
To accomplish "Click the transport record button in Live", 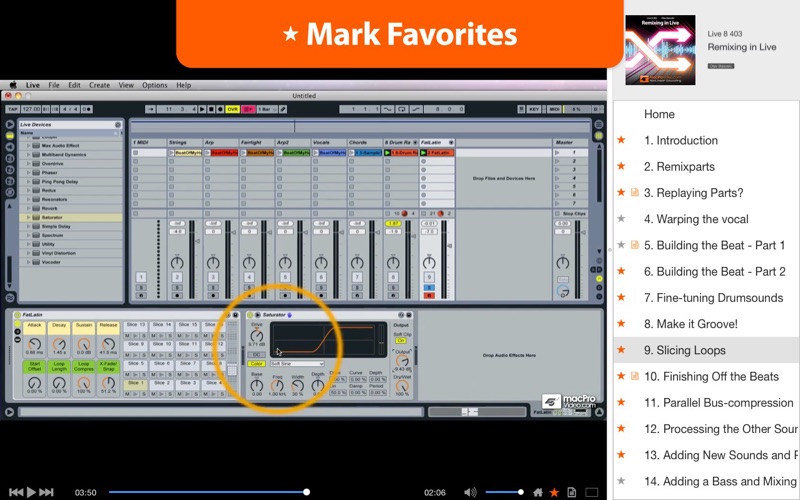I will click(220, 109).
